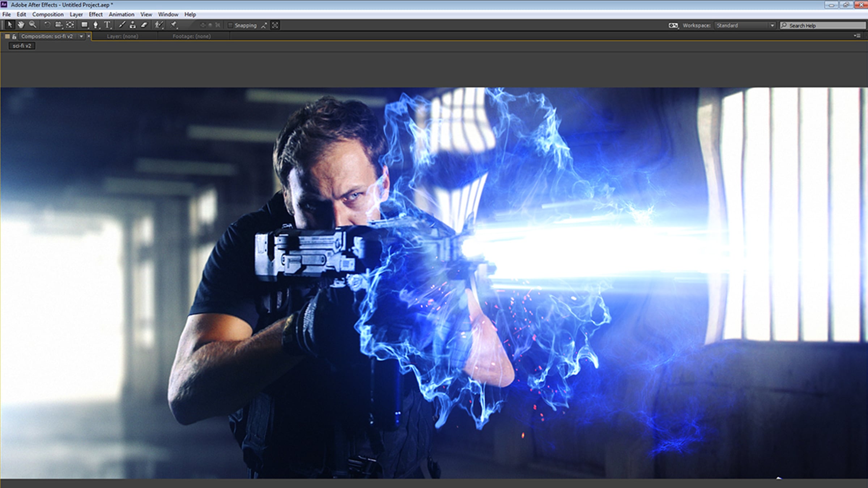868x488 pixels.
Task: Select the Hand tool
Action: [21, 25]
